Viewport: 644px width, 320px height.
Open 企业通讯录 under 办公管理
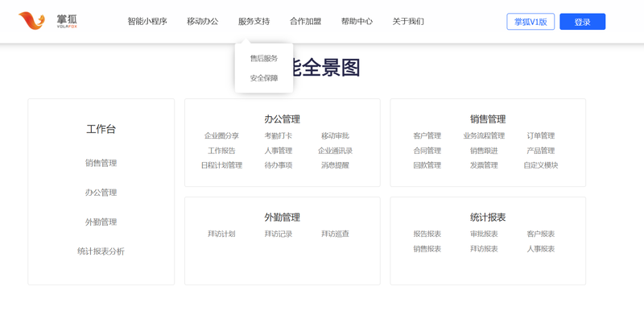click(x=335, y=151)
